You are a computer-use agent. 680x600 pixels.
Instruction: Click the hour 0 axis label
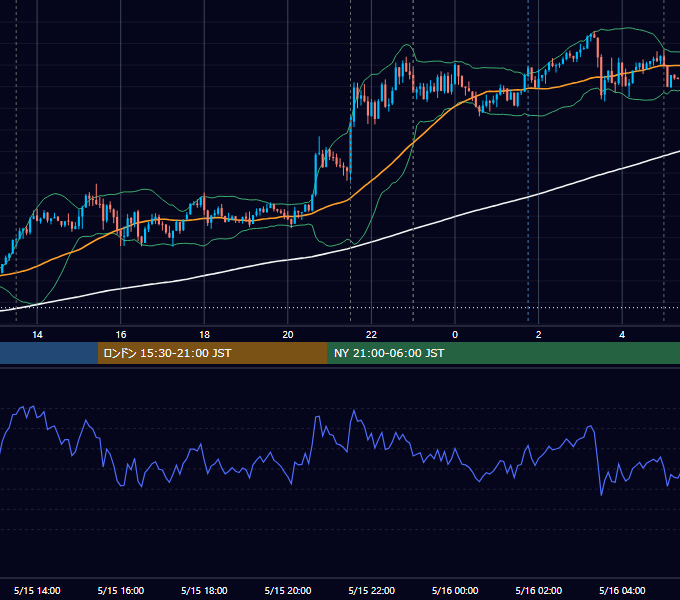455,335
